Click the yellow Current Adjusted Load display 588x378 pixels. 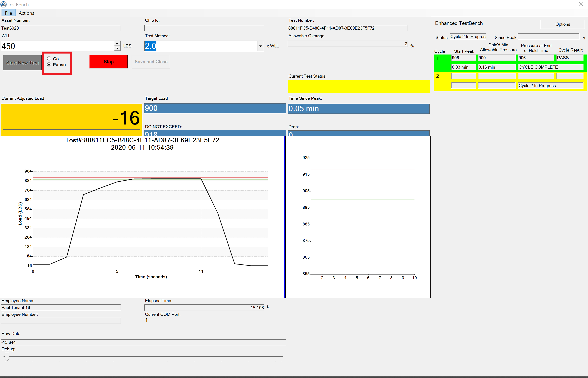[71, 118]
